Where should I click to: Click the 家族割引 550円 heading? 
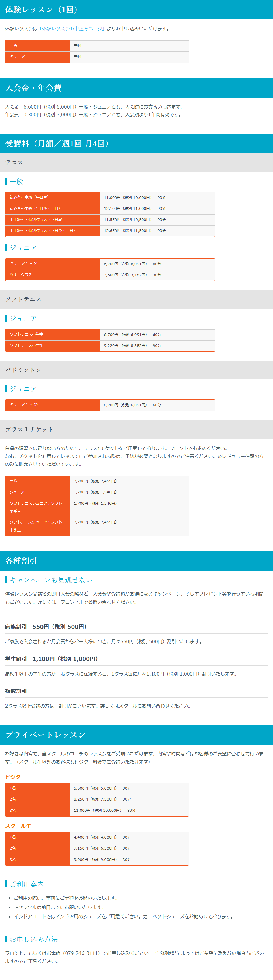point(46,626)
